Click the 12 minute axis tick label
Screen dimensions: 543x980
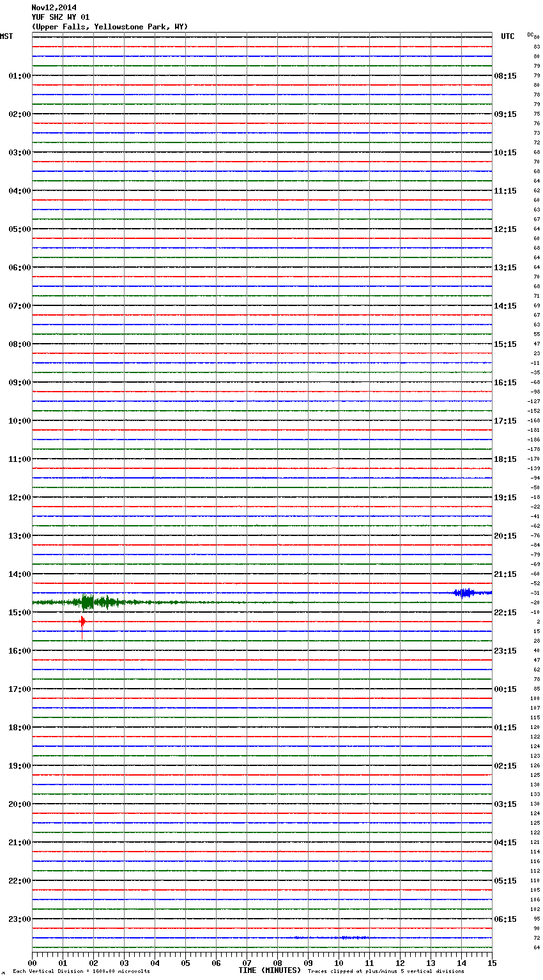400,963
